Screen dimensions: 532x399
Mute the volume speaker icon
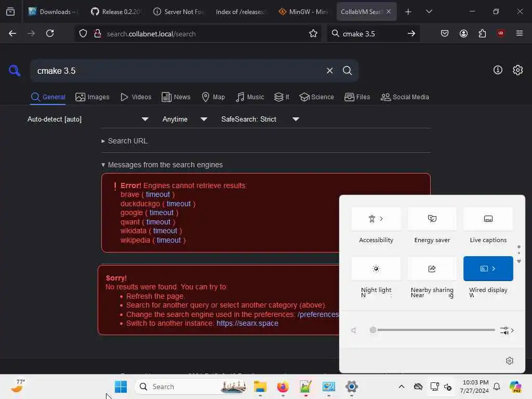(354, 330)
